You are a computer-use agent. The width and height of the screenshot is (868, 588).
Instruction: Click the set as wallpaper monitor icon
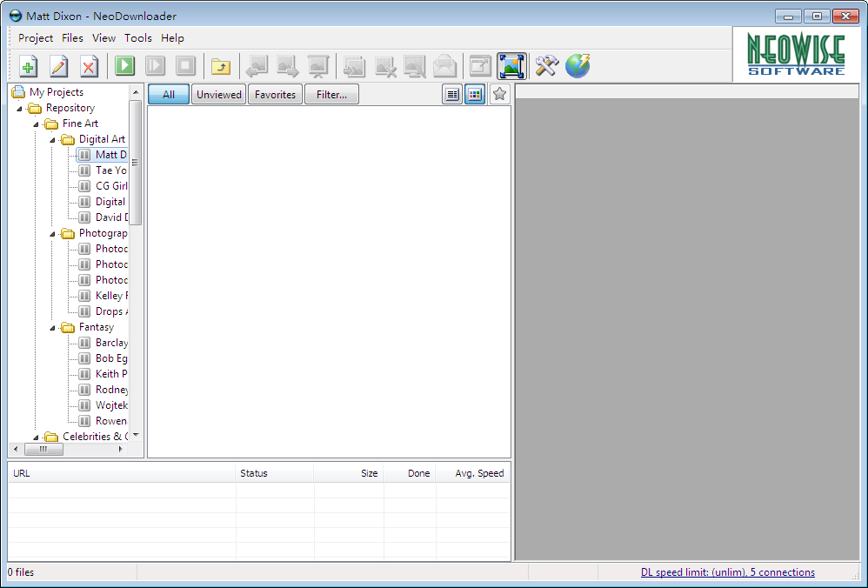pos(415,66)
